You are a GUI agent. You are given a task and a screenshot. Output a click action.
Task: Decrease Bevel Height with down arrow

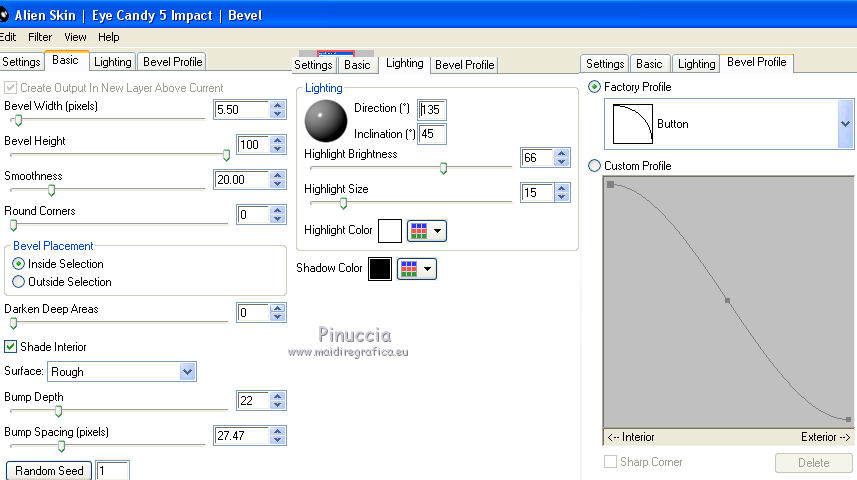pos(278,149)
